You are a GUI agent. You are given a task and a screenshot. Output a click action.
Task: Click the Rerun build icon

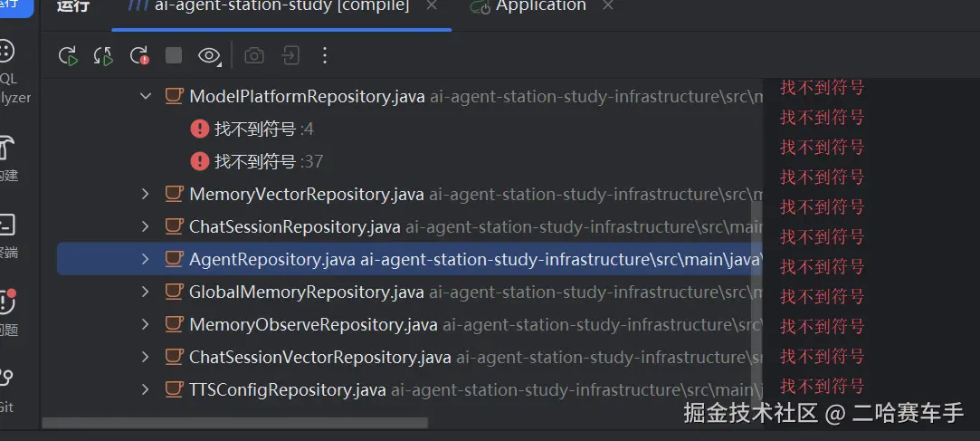pos(68,55)
